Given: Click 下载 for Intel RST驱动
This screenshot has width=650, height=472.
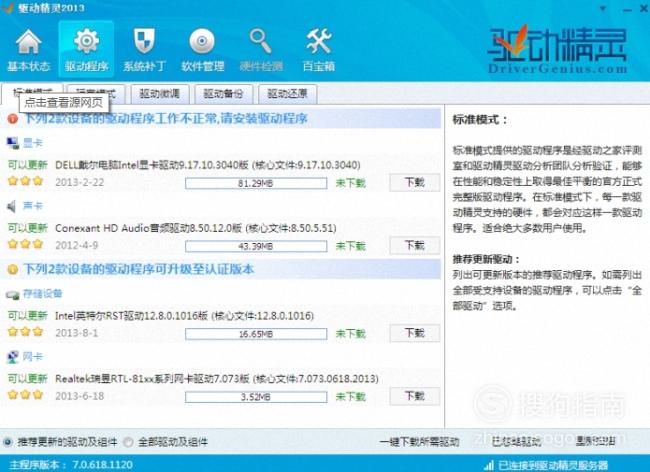Looking at the screenshot, I should 415,333.
